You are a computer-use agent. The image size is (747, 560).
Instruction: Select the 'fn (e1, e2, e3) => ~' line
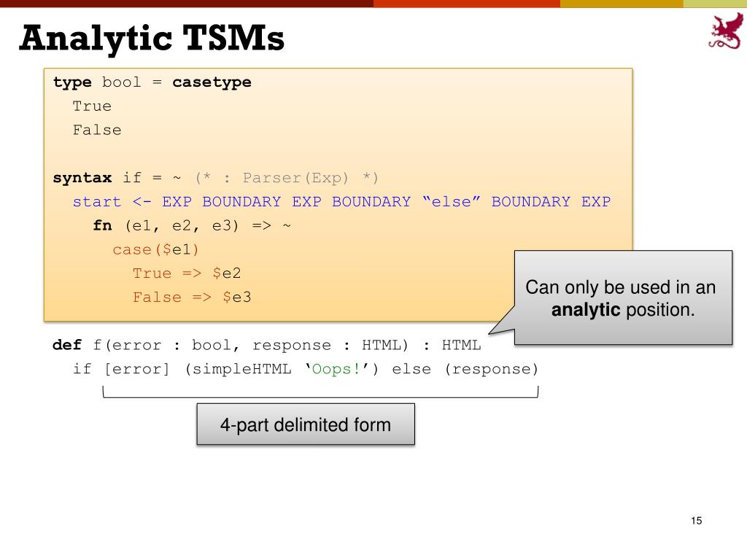[192, 225]
